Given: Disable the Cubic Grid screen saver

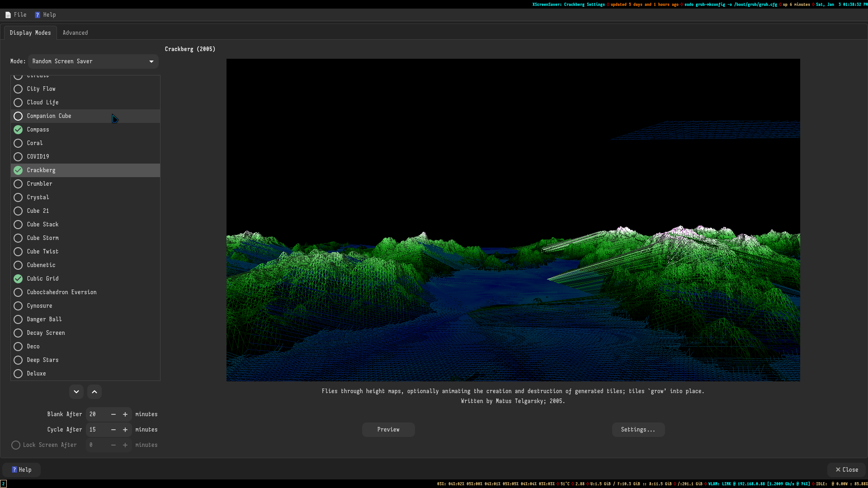Looking at the screenshot, I should (18, 279).
